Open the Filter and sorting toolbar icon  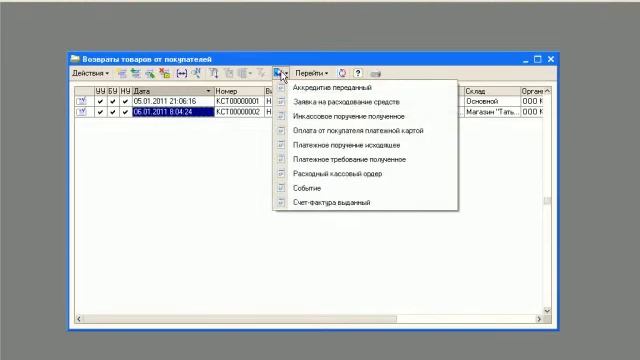[x=213, y=73]
